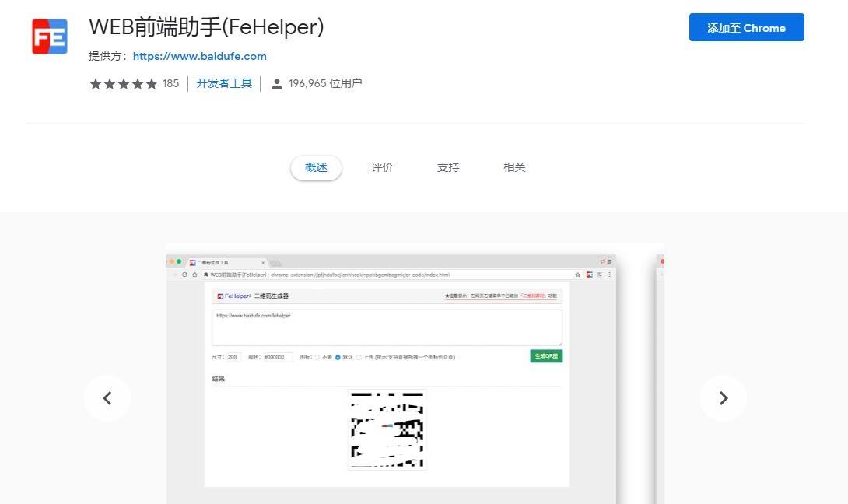Open the 支持 tab

(448, 168)
